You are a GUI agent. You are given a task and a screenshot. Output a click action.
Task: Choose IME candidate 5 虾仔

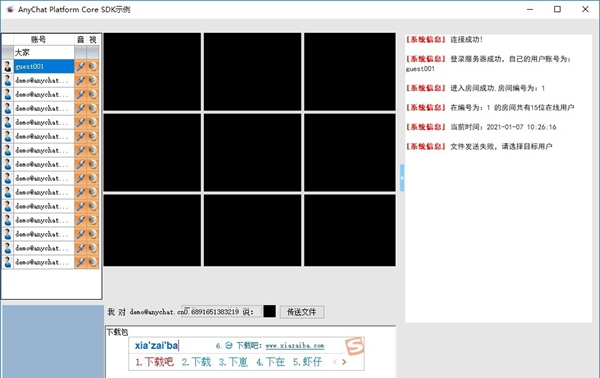coord(308,362)
